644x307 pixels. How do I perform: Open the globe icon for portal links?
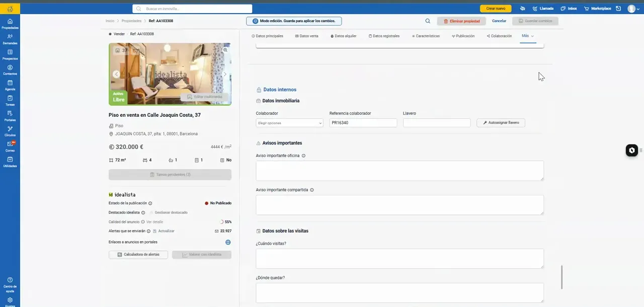coord(228,242)
